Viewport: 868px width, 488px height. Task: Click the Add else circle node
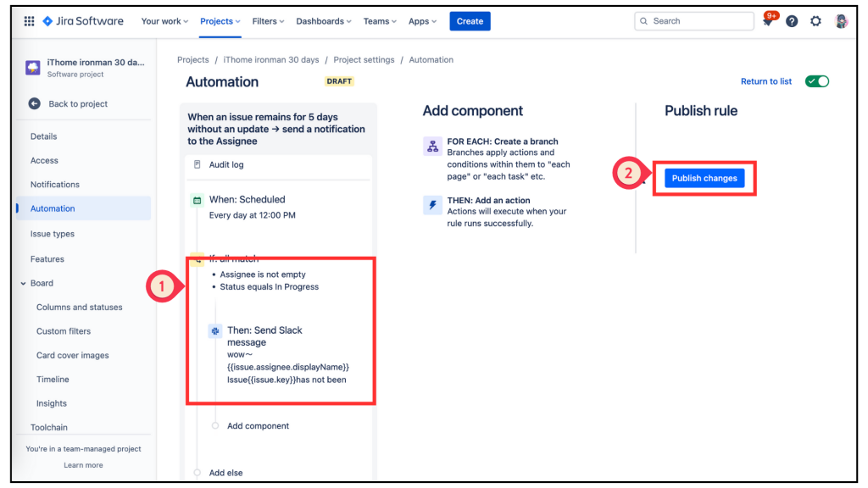point(197,473)
